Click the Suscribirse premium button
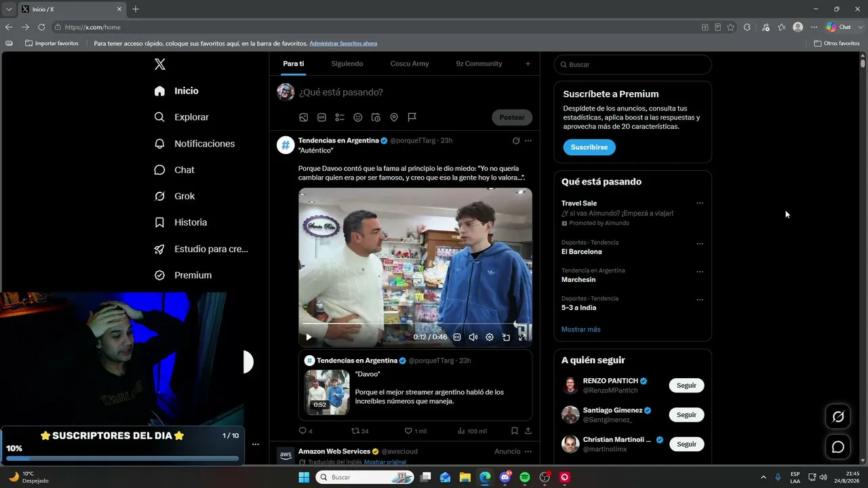 coord(589,147)
